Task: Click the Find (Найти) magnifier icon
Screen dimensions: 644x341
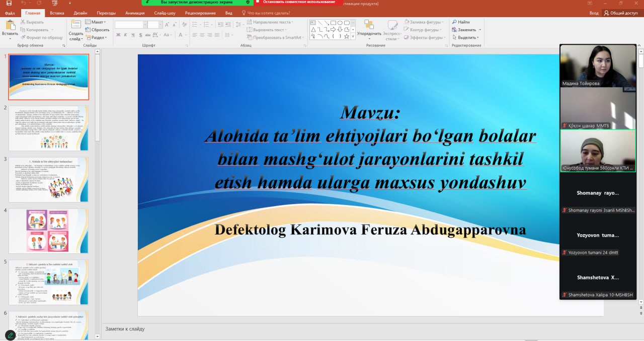Action: coord(454,22)
